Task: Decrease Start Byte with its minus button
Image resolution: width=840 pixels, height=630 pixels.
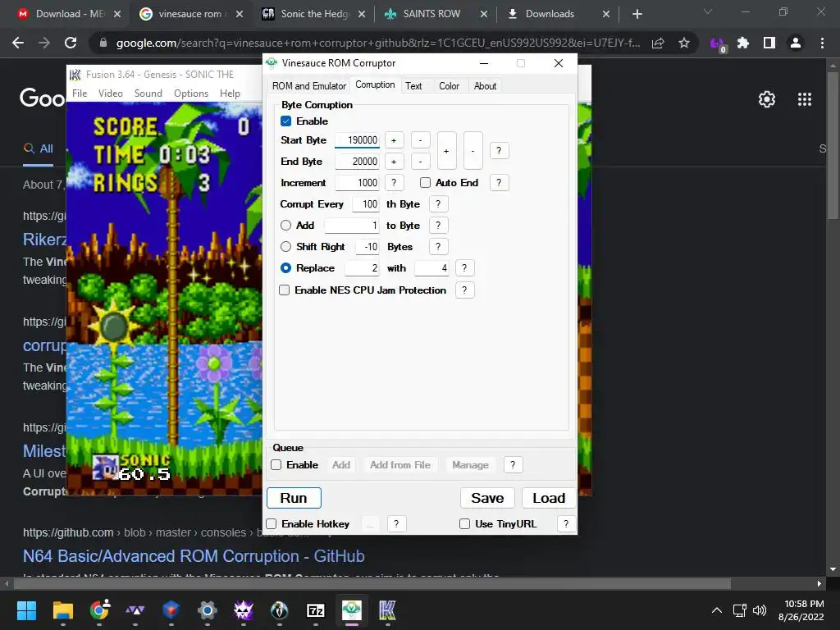Action: [x=421, y=140]
